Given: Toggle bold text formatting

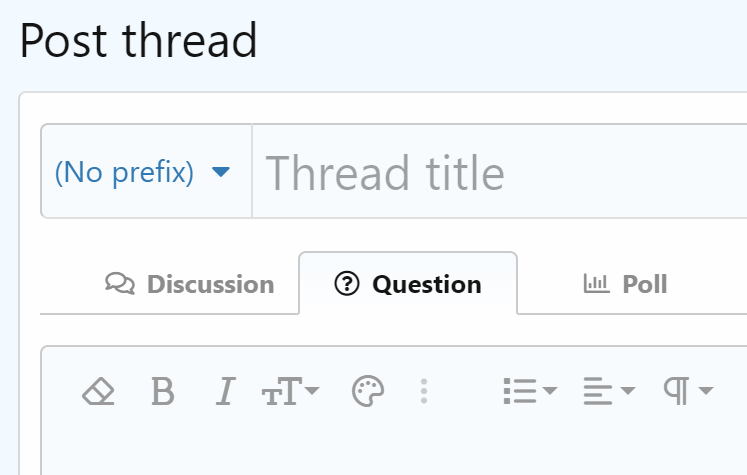Looking at the screenshot, I should [162, 391].
